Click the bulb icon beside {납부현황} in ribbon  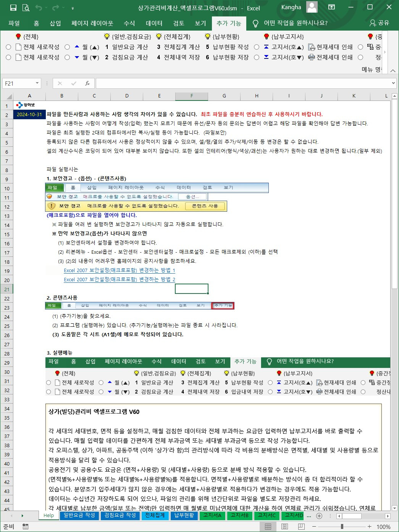tap(208, 36)
